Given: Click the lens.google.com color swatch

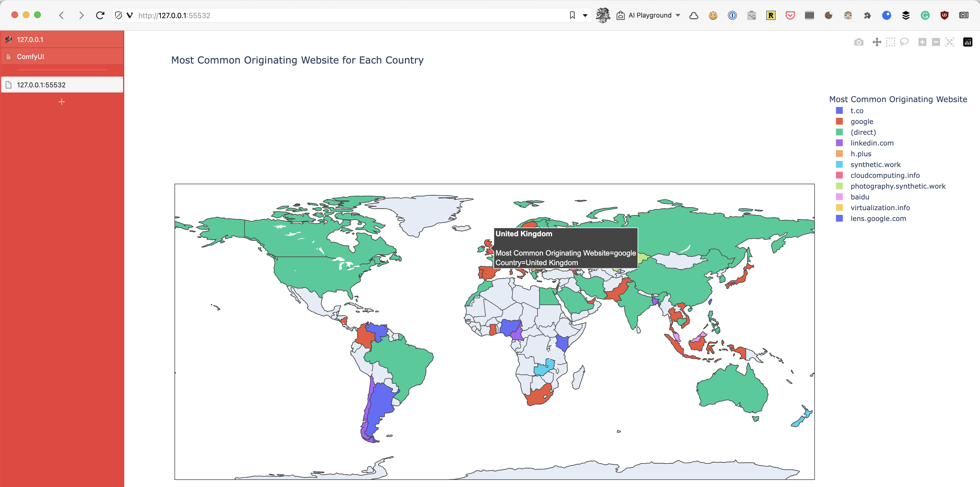Looking at the screenshot, I should coord(839,218).
